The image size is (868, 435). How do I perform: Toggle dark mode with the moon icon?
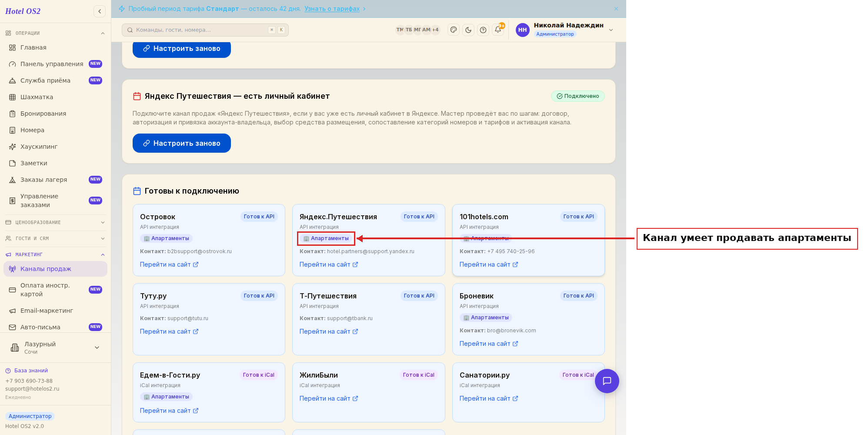(x=468, y=30)
